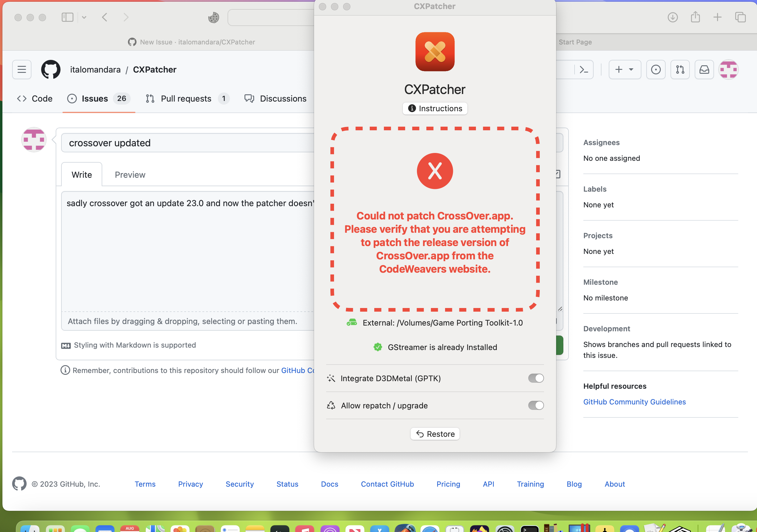This screenshot has width=757, height=532.
Task: Disable the Integrate D3DMetal (GPTK) toggle
Action: point(536,378)
